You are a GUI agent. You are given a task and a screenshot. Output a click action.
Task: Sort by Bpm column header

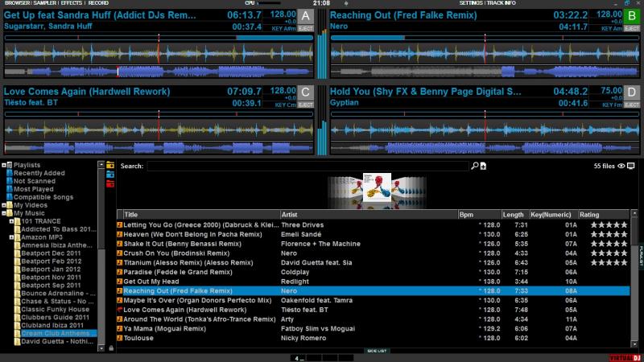480,215
